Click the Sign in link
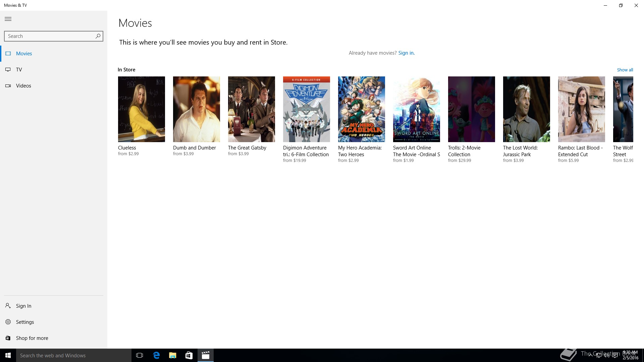 [x=406, y=53]
